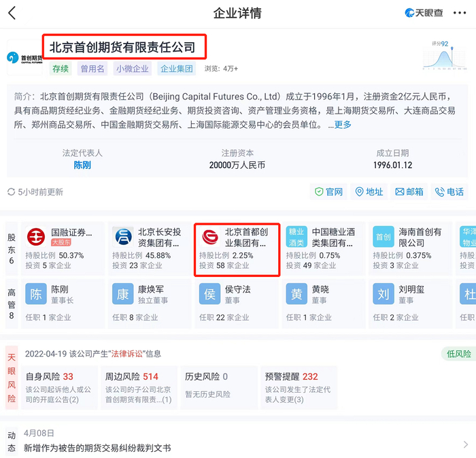Tap the 侯 avatar icon
Screen dimensions: 476x458
(x=209, y=294)
